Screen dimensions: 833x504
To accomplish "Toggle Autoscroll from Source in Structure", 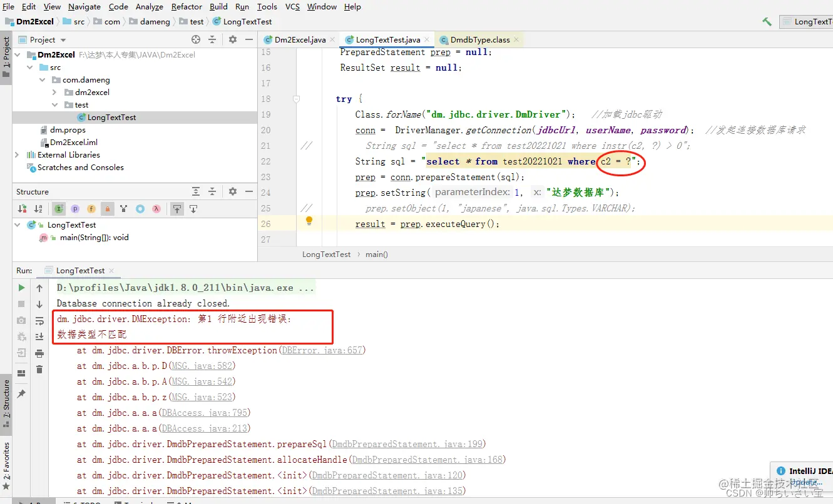I will [x=193, y=209].
